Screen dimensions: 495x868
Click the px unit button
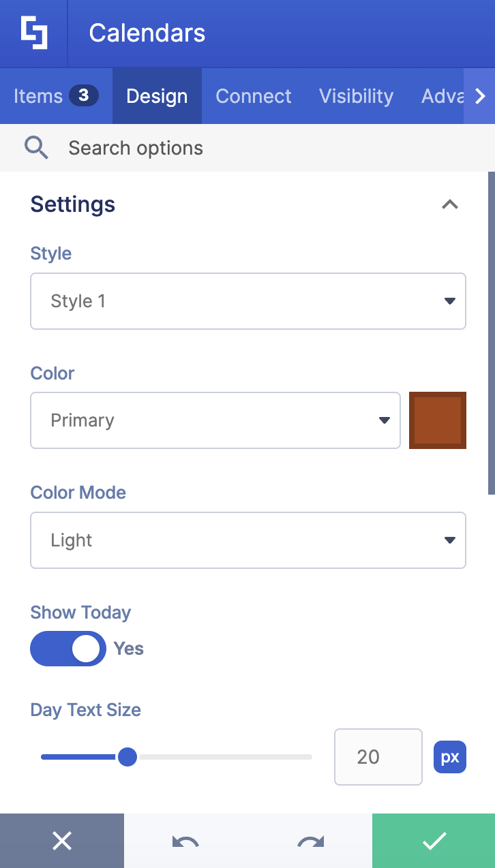pos(449,756)
